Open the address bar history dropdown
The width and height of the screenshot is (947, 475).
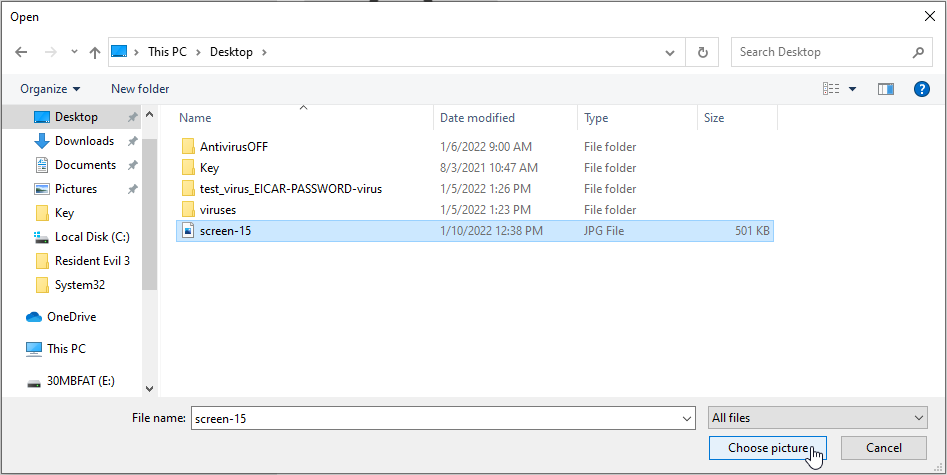[x=670, y=53]
